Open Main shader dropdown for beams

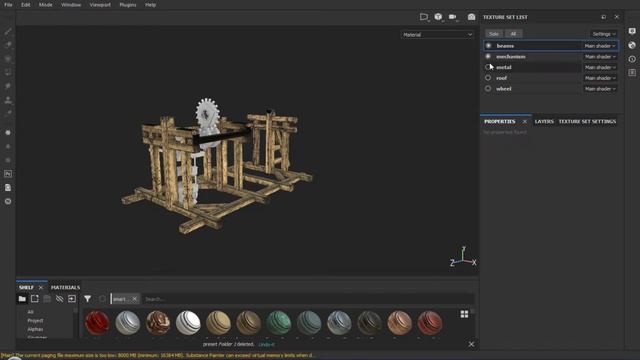click(600, 46)
